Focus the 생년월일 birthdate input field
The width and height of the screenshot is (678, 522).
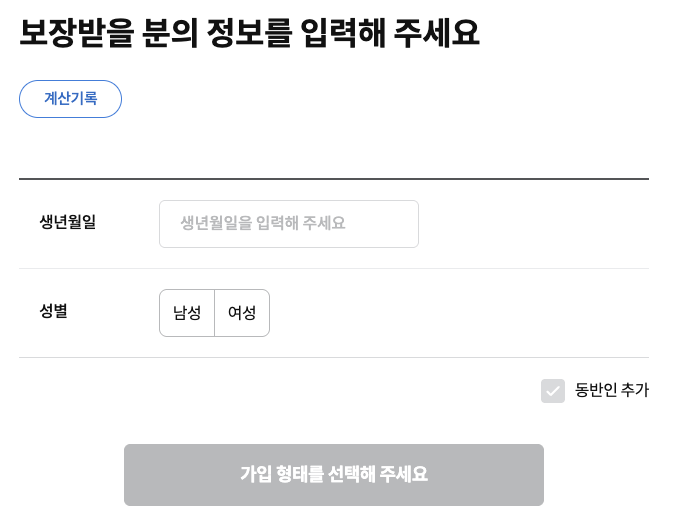click(x=289, y=224)
